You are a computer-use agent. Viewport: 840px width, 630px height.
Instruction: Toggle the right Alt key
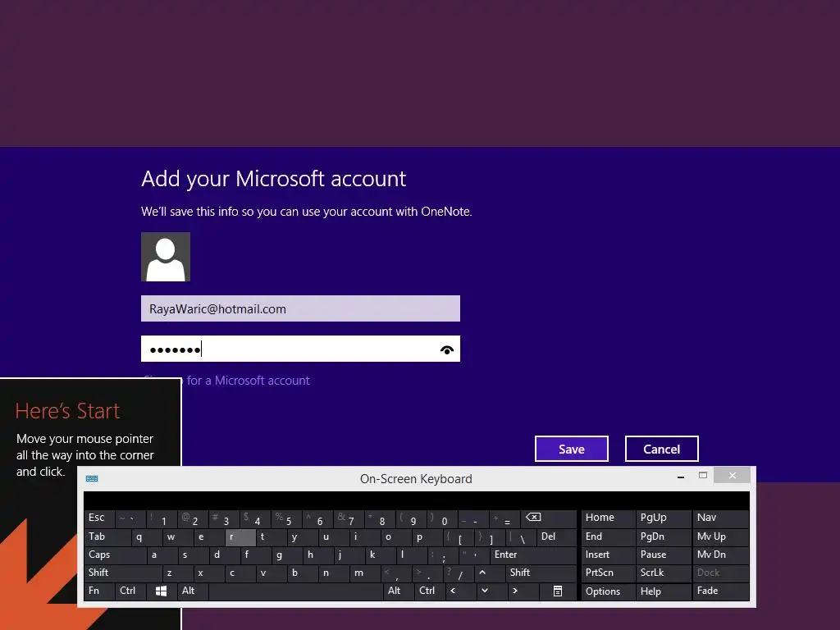(398, 591)
